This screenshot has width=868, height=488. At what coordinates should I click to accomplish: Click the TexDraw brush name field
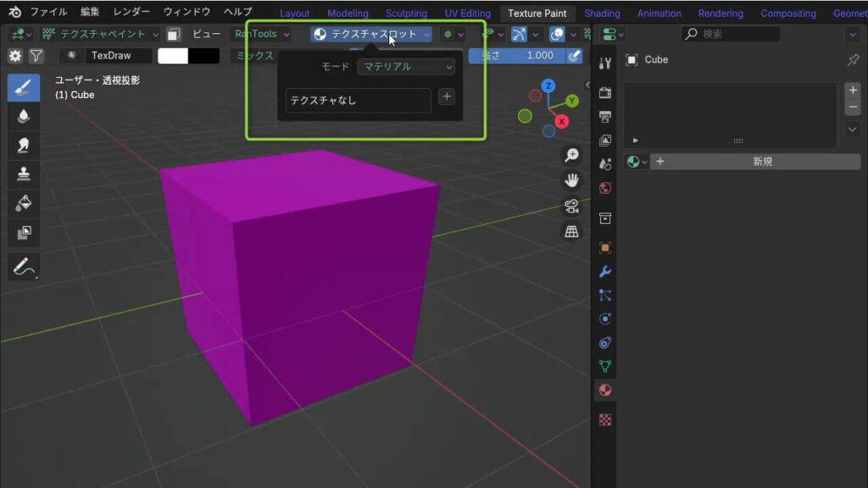(x=120, y=55)
